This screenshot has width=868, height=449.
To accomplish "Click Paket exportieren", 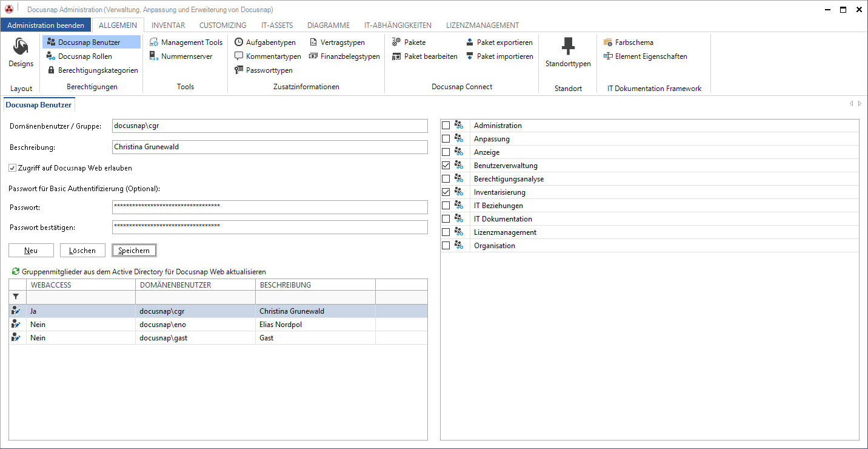I will coord(499,42).
